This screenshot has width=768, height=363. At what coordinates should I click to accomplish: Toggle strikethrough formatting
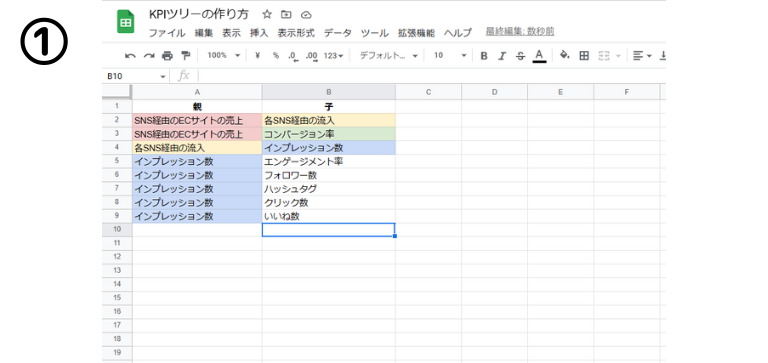coord(520,56)
